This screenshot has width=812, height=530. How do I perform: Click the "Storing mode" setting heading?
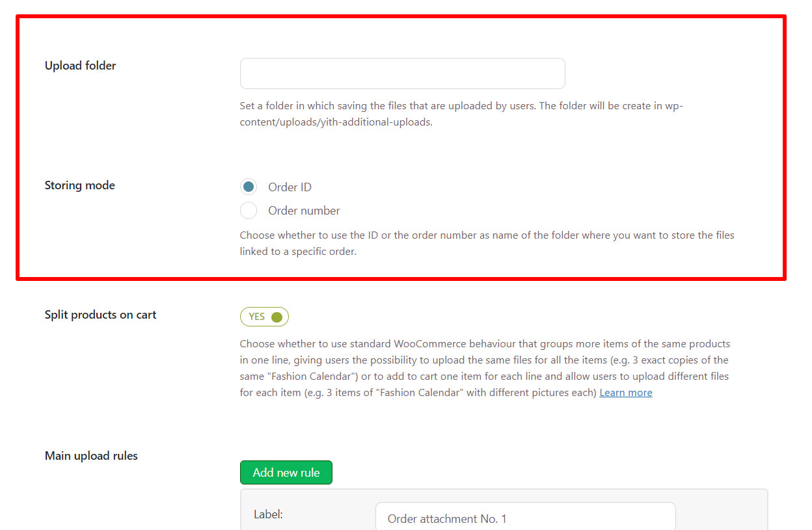pyautogui.click(x=80, y=185)
